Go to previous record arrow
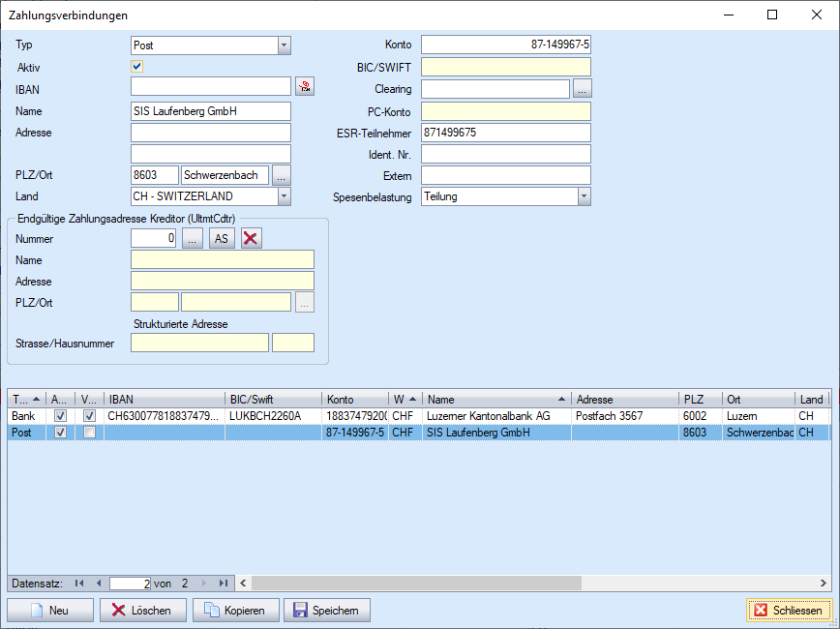 (98, 583)
